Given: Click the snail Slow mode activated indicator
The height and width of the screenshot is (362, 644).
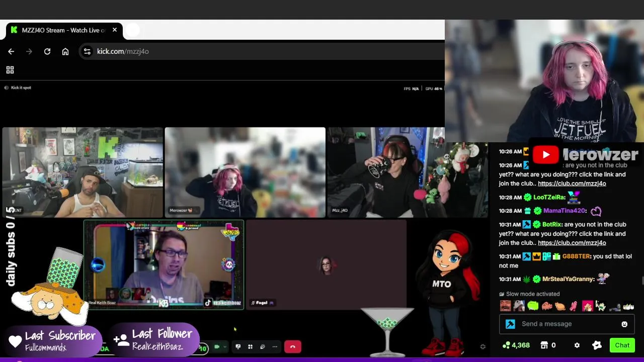Looking at the screenshot, I should pyautogui.click(x=529, y=294).
